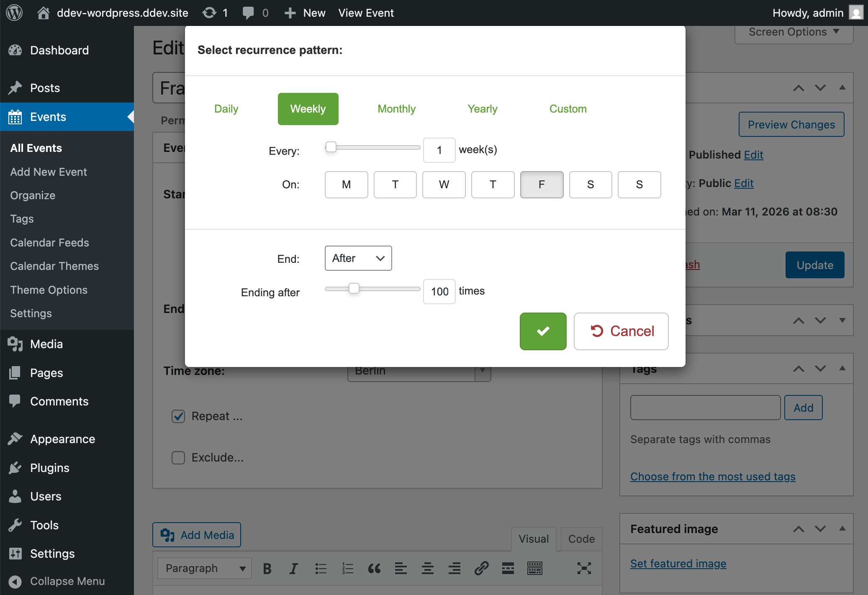Click the WordPress logo icon
868x595 pixels.
point(14,13)
